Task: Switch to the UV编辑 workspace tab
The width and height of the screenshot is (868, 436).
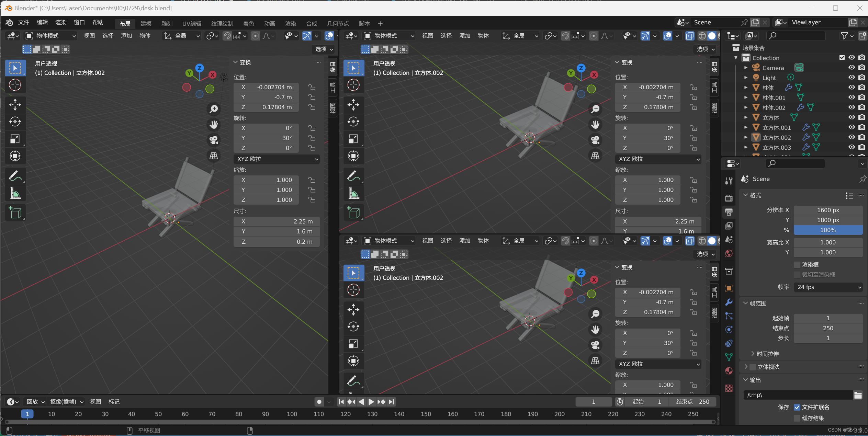Action: tap(192, 23)
